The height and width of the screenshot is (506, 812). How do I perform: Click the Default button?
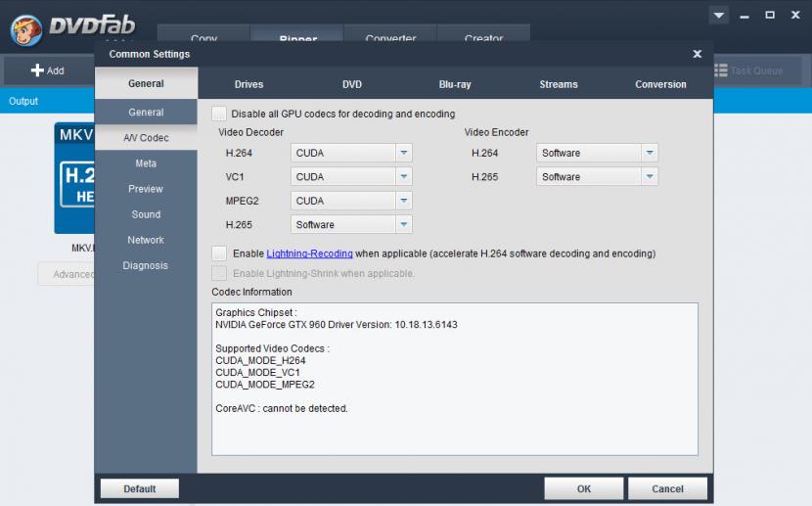pyautogui.click(x=140, y=488)
